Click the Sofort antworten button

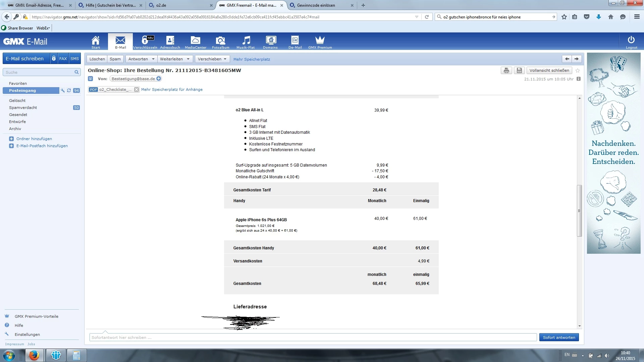[559, 338]
